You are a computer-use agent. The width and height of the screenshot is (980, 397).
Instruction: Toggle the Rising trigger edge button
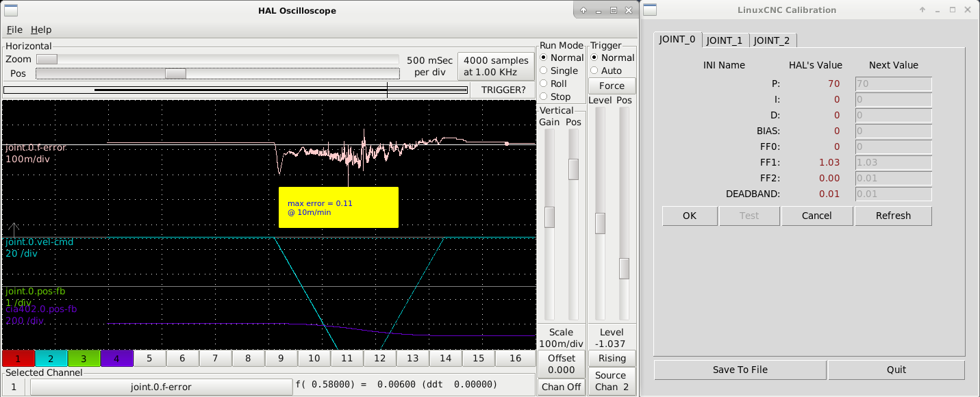(612, 358)
